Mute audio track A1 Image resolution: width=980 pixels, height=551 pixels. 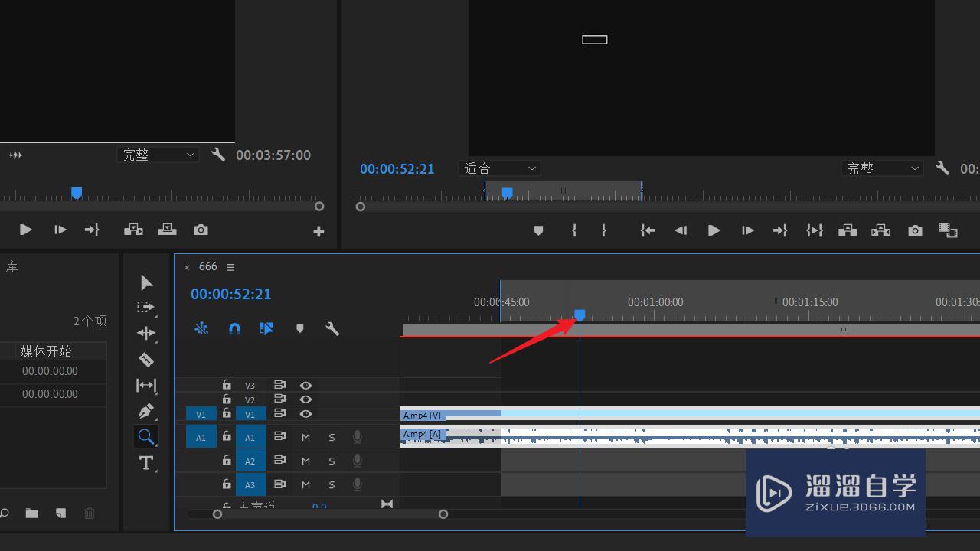tap(305, 438)
